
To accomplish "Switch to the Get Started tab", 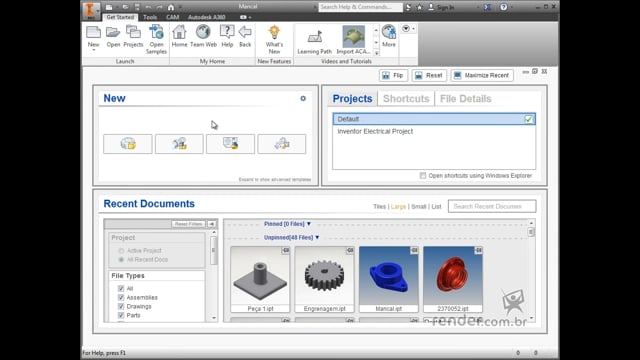I will pos(120,17).
